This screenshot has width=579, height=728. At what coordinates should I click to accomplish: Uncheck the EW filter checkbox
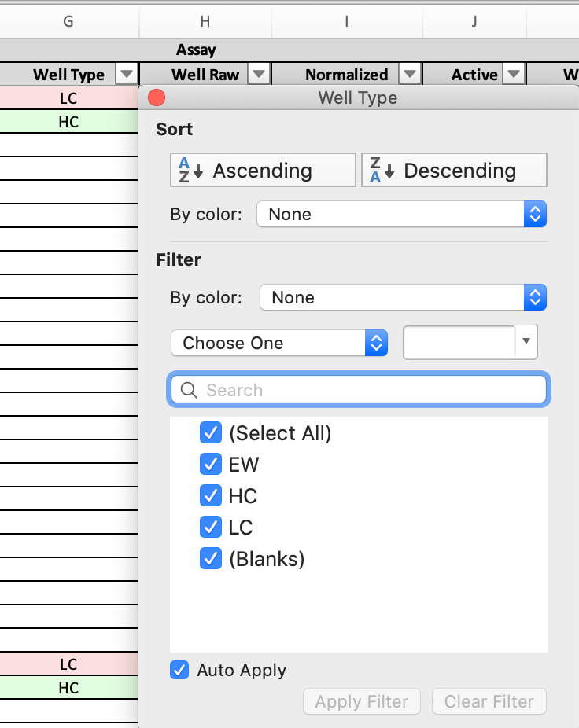(211, 464)
